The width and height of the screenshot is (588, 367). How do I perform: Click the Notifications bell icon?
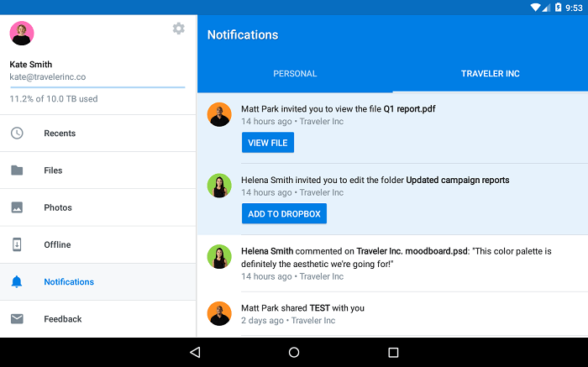coord(17,282)
